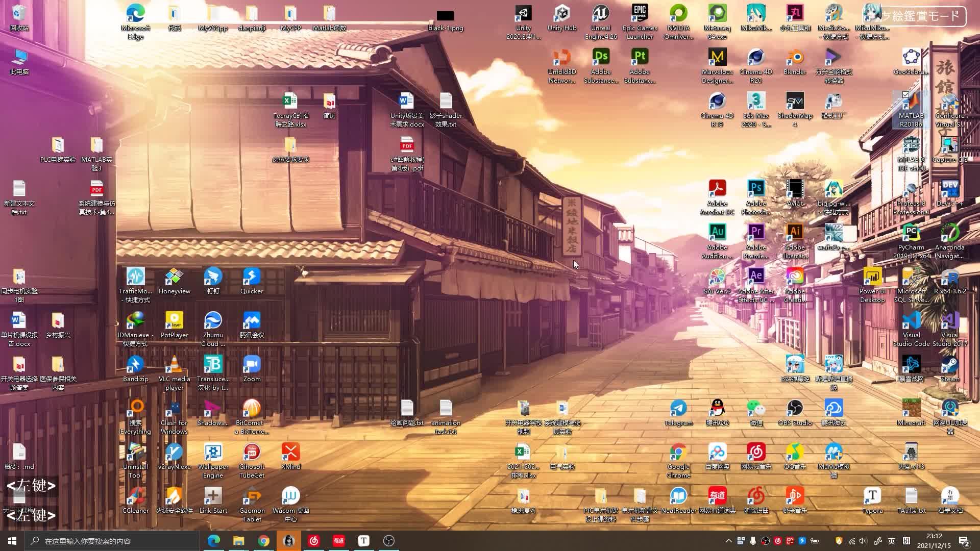Screen dimensions: 980x551
Task: Select the NeatReader desktop icon
Action: click(678, 501)
